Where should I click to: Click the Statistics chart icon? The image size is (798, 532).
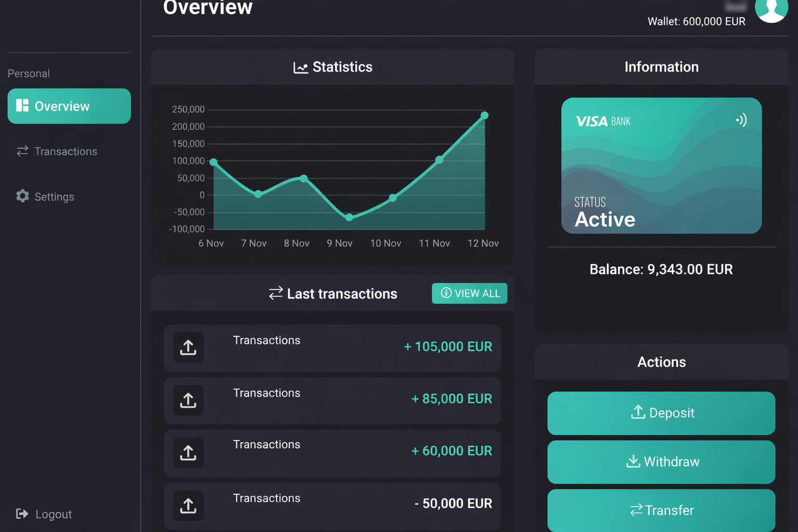[x=300, y=68]
